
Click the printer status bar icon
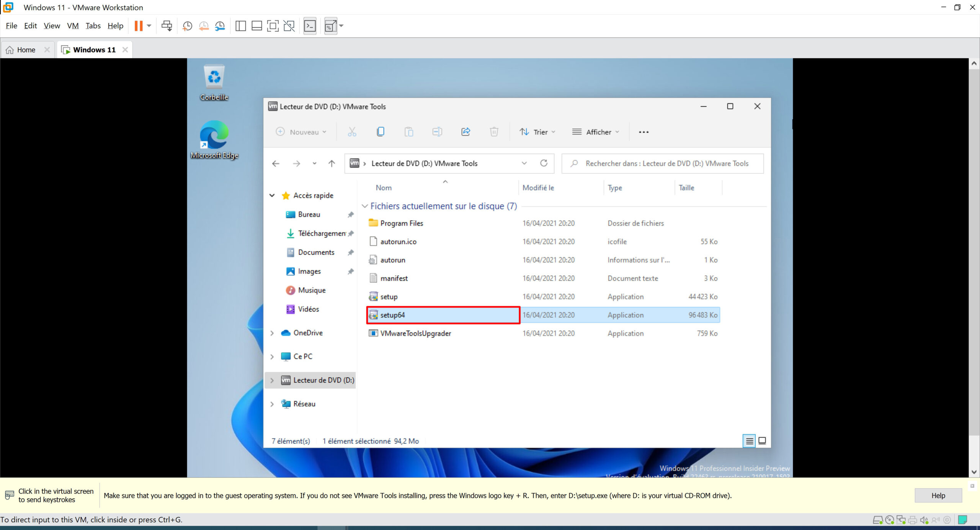pyautogui.click(x=913, y=520)
